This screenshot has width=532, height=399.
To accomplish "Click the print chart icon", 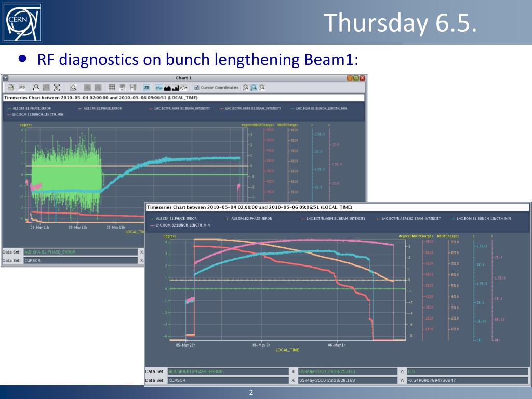I will point(11,87).
